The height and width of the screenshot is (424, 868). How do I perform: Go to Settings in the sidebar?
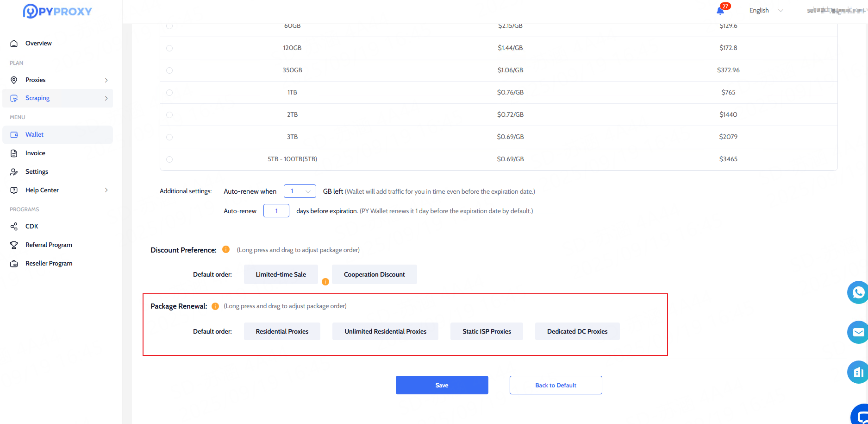coord(37,171)
